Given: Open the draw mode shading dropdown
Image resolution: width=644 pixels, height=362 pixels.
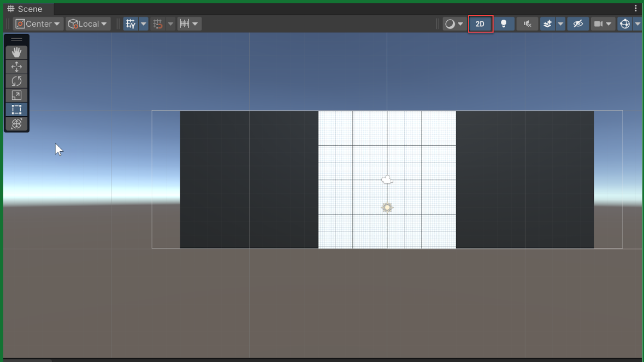Looking at the screenshot, I should tap(454, 24).
